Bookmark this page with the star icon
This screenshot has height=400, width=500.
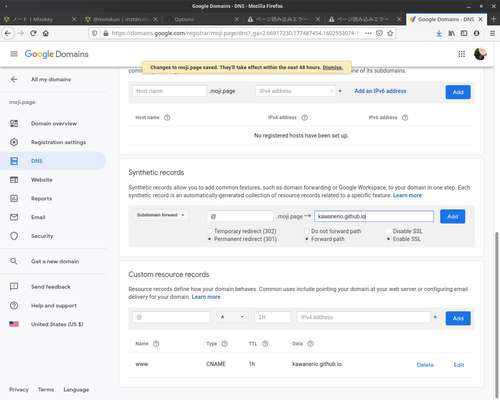pyautogui.click(x=390, y=33)
